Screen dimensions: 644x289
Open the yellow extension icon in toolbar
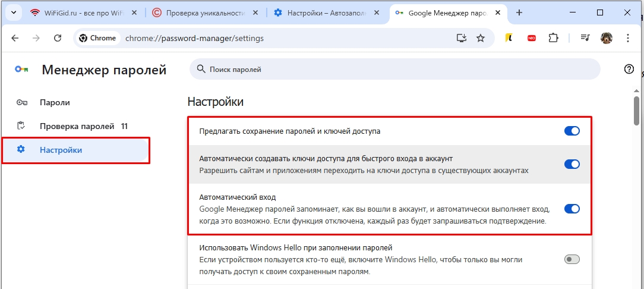tap(509, 38)
